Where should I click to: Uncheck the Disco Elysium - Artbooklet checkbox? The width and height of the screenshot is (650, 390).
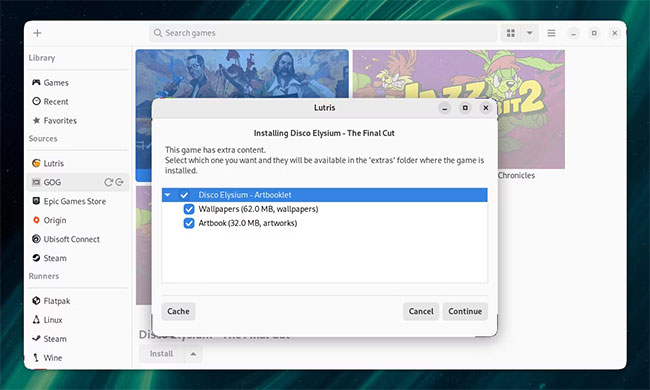click(184, 195)
